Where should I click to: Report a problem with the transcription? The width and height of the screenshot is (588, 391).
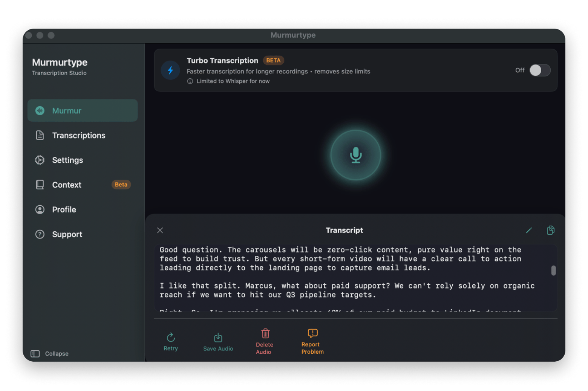pos(312,342)
